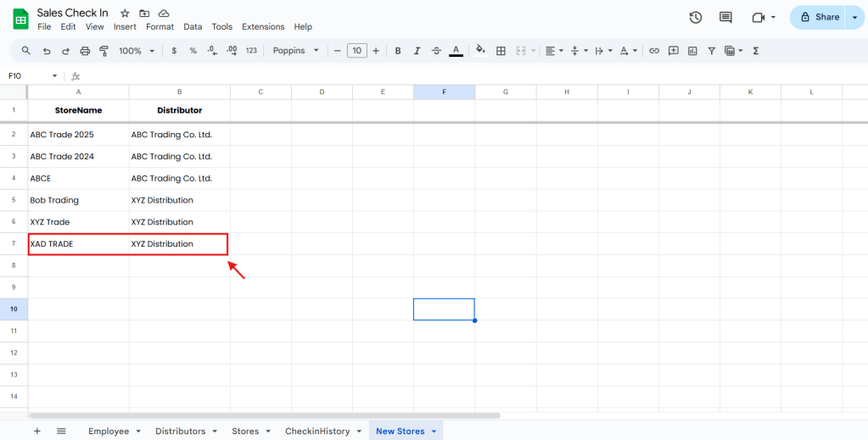Open the fill color picker
Viewport: 868px width, 440px height.
click(x=480, y=51)
